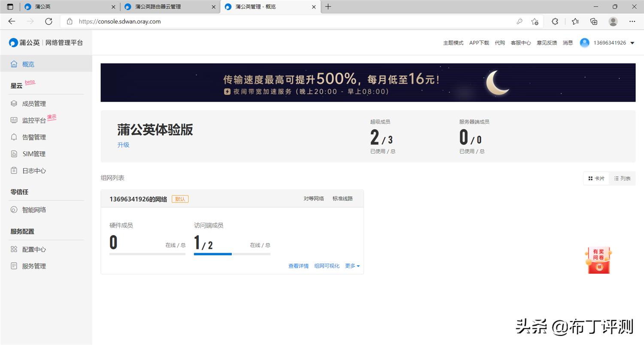Toggle 主题模式 theme mode
The width and height of the screenshot is (644, 345).
tap(453, 42)
